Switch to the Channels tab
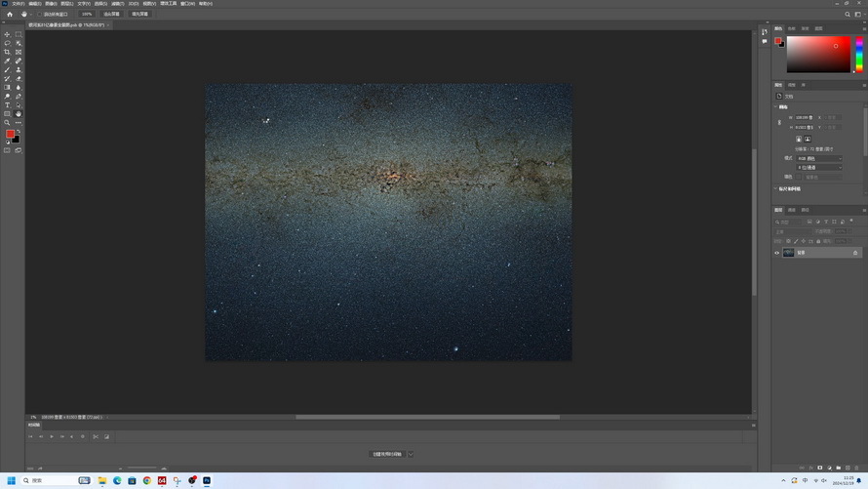This screenshot has height=489, width=868. coord(792,210)
